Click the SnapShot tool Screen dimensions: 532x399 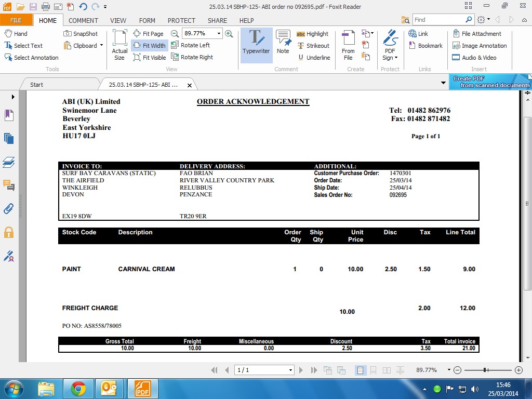click(81, 34)
